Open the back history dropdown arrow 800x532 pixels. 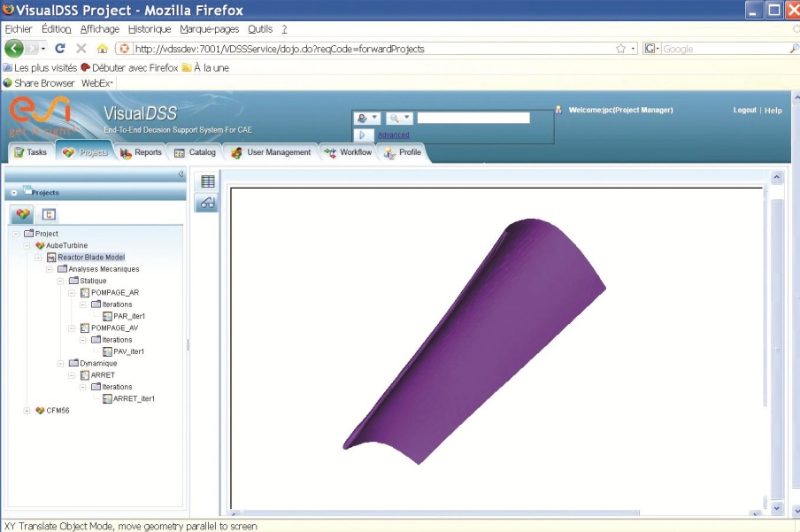pos(43,49)
